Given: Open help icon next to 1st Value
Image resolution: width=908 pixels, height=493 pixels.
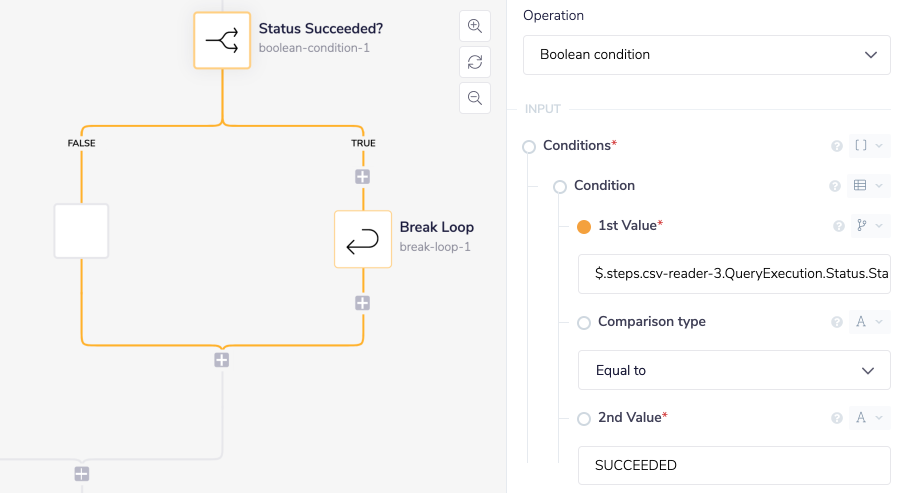Looking at the screenshot, I should pyautogui.click(x=839, y=226).
